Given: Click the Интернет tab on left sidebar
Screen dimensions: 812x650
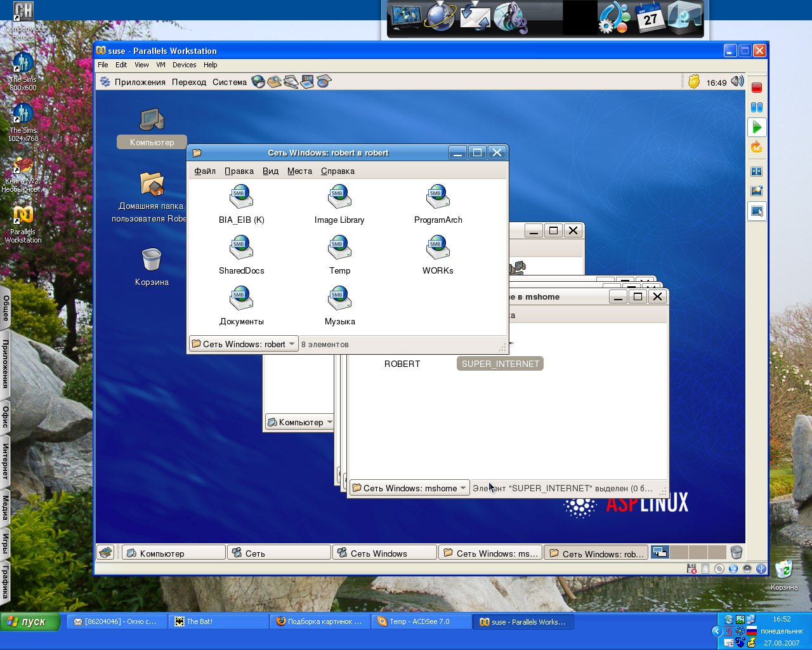Looking at the screenshot, I should pos(6,461).
